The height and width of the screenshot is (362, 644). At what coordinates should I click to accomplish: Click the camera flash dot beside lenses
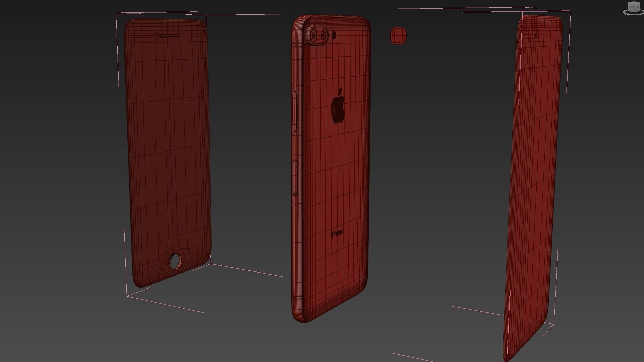tap(334, 34)
